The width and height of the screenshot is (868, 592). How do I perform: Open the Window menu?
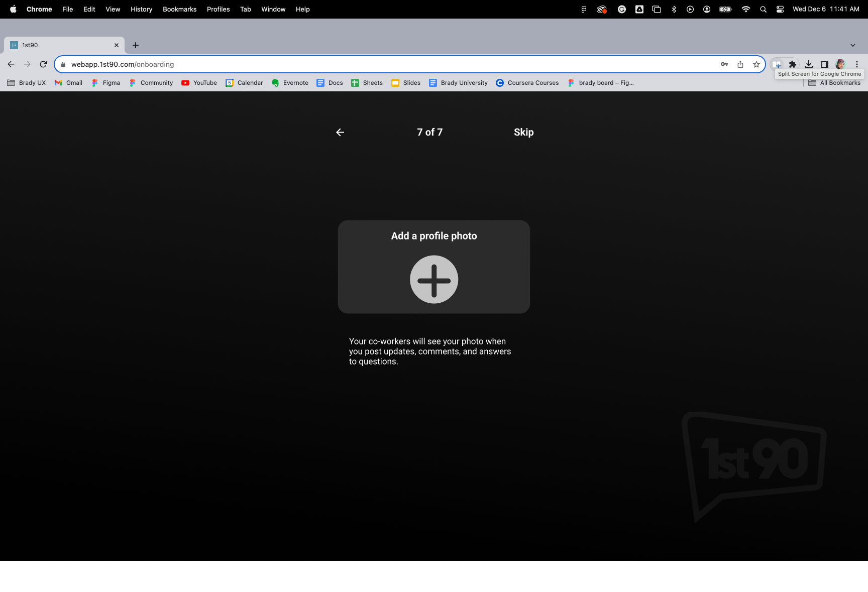point(273,9)
